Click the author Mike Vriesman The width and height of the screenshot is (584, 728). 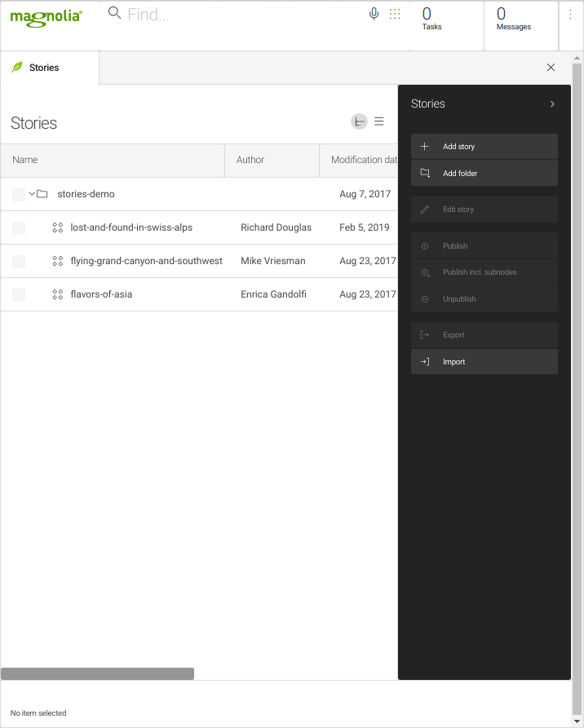[273, 261]
